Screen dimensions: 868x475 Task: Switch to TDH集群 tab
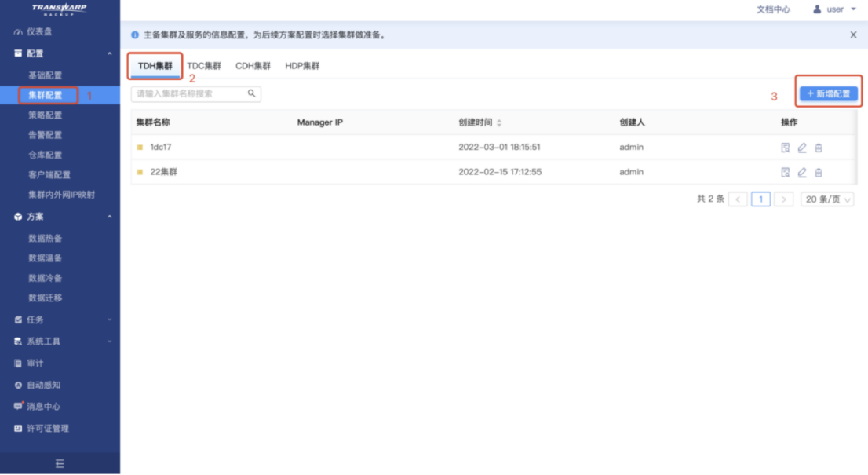155,66
